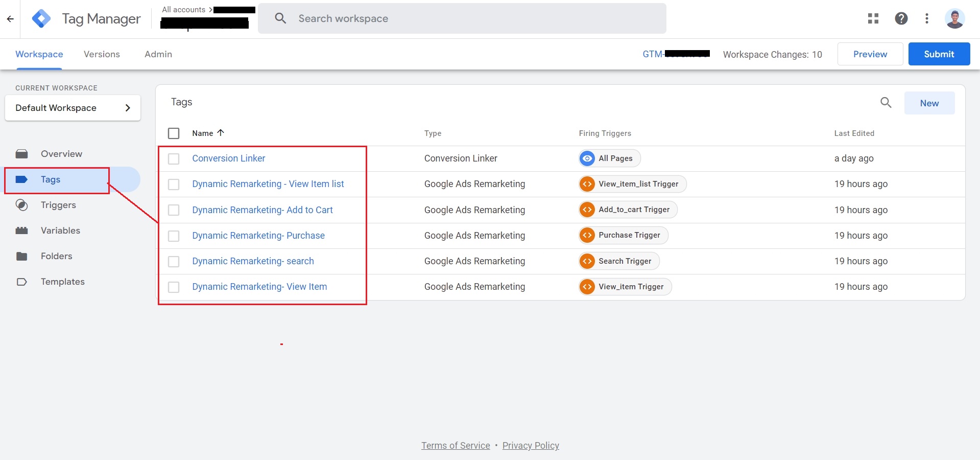Open Overview in the sidebar
Screen dimensions: 980x460
[61, 154]
